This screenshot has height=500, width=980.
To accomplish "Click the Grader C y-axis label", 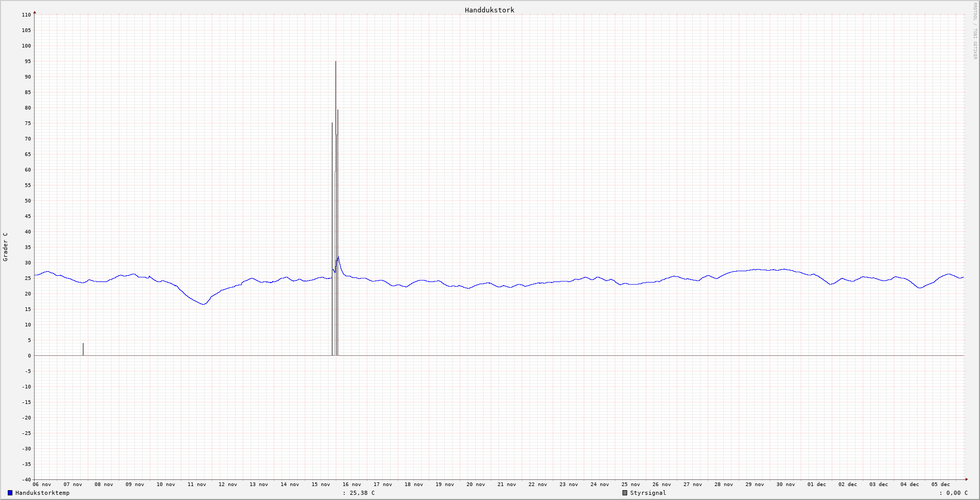I will pyautogui.click(x=6, y=246).
